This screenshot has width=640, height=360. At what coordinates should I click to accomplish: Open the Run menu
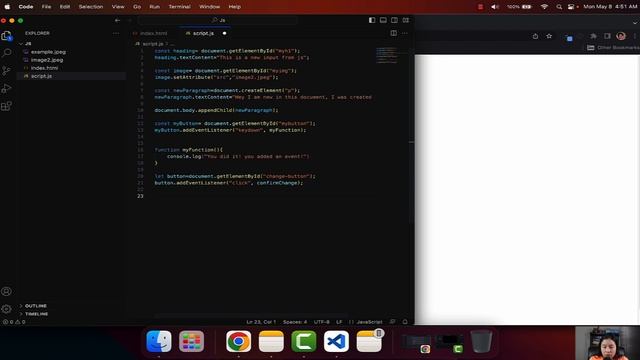click(x=154, y=7)
